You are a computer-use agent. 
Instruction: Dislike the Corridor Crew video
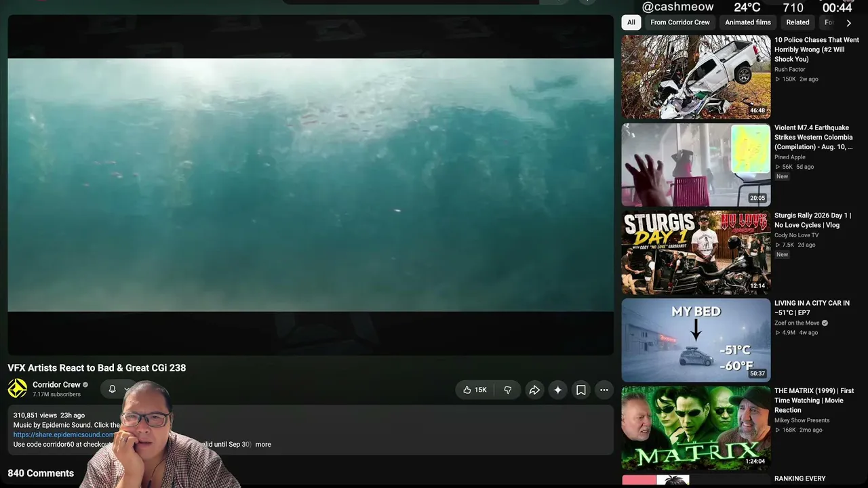coord(507,390)
